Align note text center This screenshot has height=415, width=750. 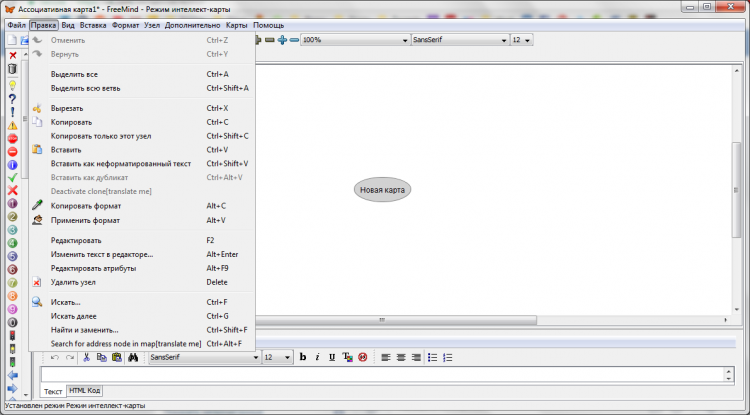pyautogui.click(x=401, y=357)
